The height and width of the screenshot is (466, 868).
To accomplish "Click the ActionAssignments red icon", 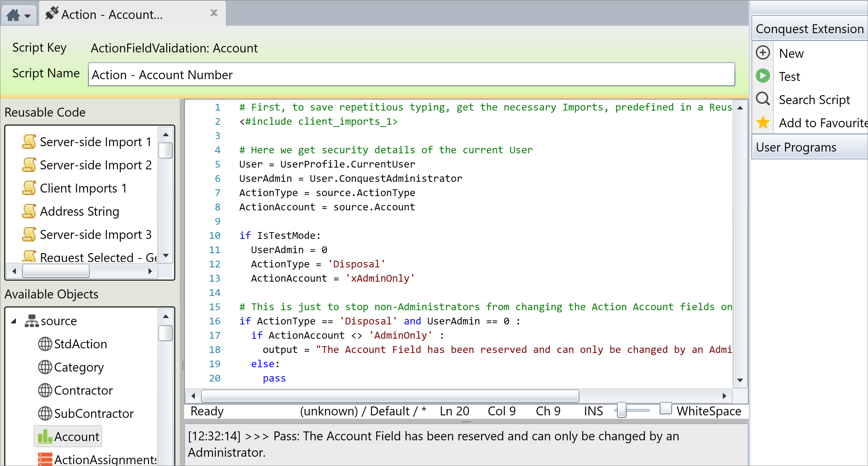I will point(45,459).
